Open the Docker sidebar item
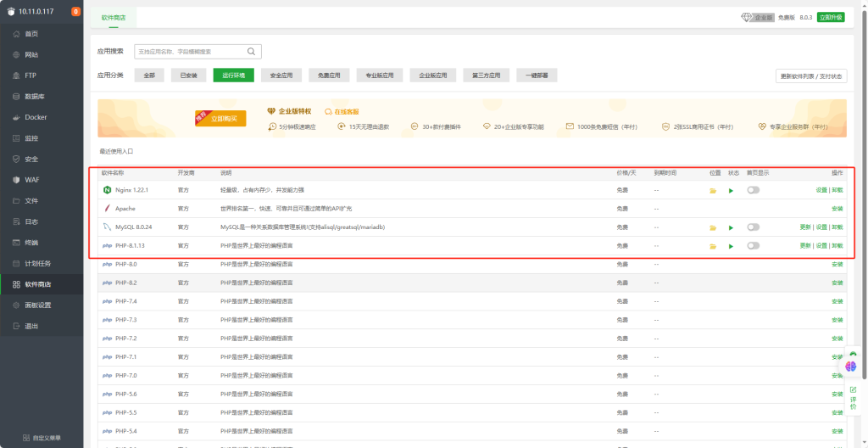The height and width of the screenshot is (448, 868). (42, 118)
